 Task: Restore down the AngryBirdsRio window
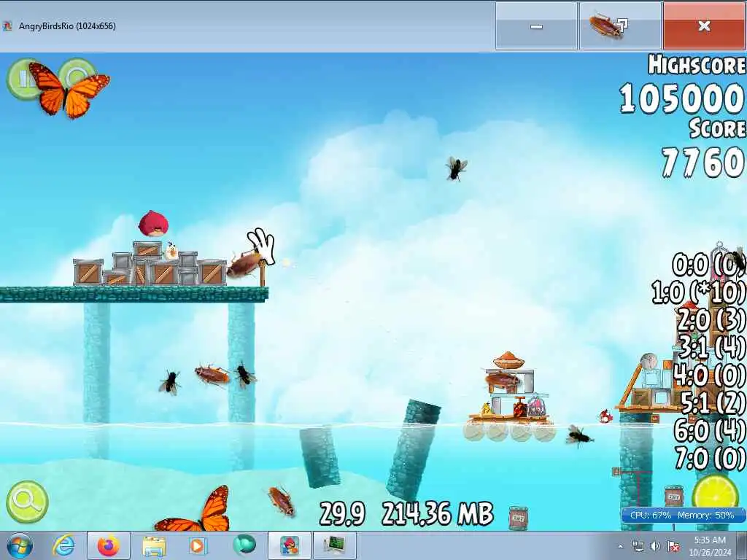[x=620, y=26]
